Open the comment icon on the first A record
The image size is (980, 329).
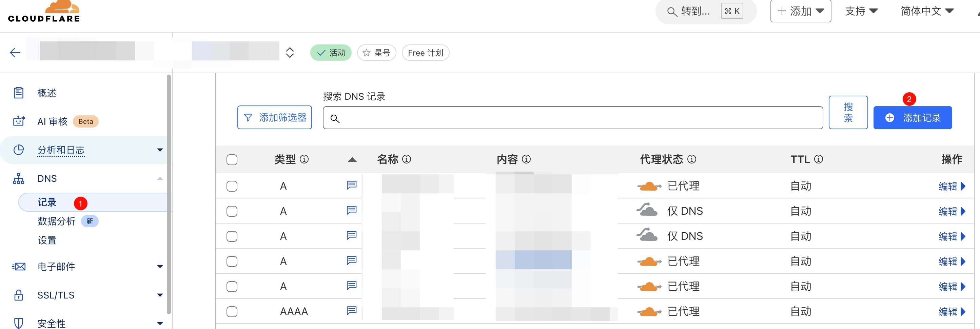[352, 185]
